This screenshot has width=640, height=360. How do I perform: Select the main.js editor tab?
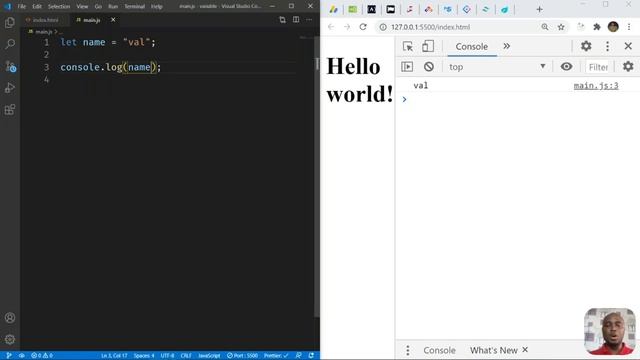click(91, 20)
